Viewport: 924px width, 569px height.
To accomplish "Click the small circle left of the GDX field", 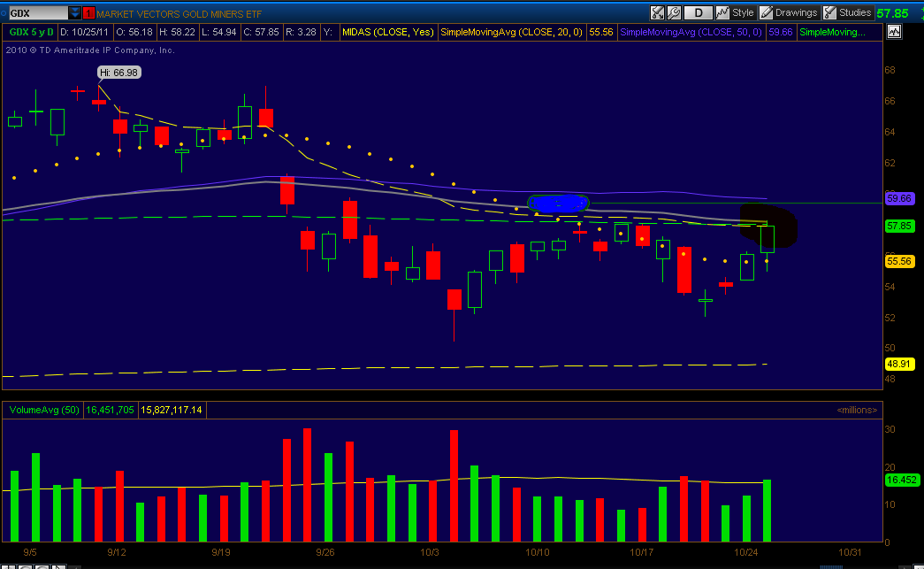I will tap(4, 13).
